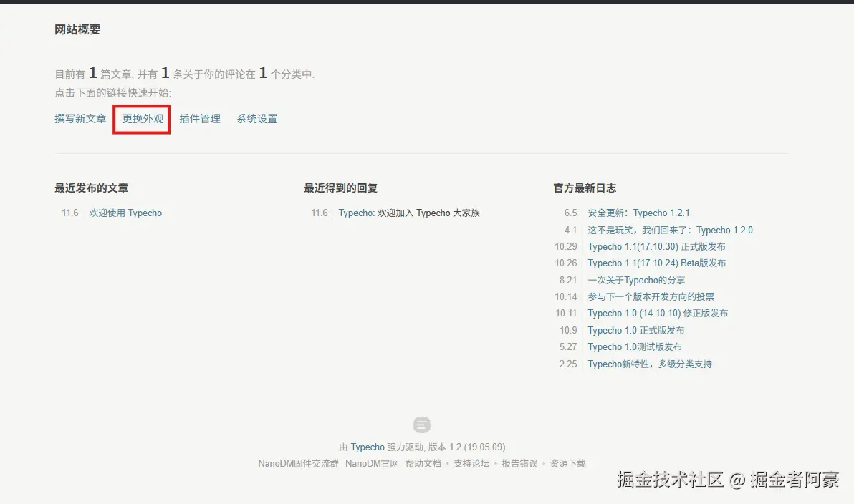Click the 网站概要 heading
854x504 pixels.
coord(77,29)
